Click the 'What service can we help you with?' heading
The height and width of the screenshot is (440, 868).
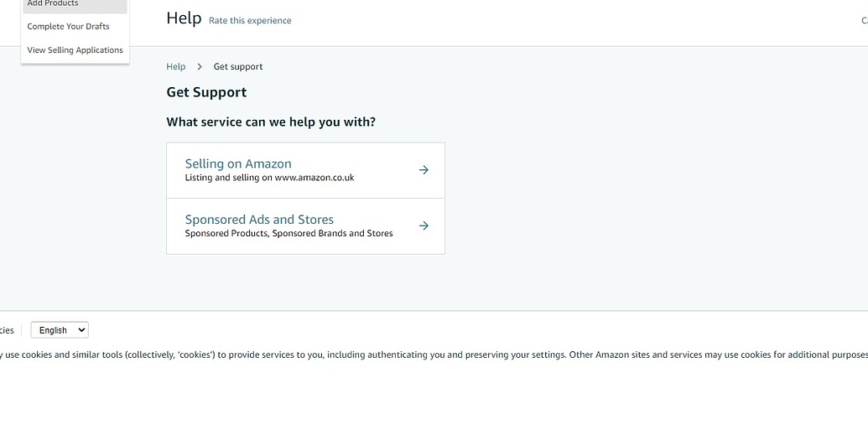[x=271, y=122]
